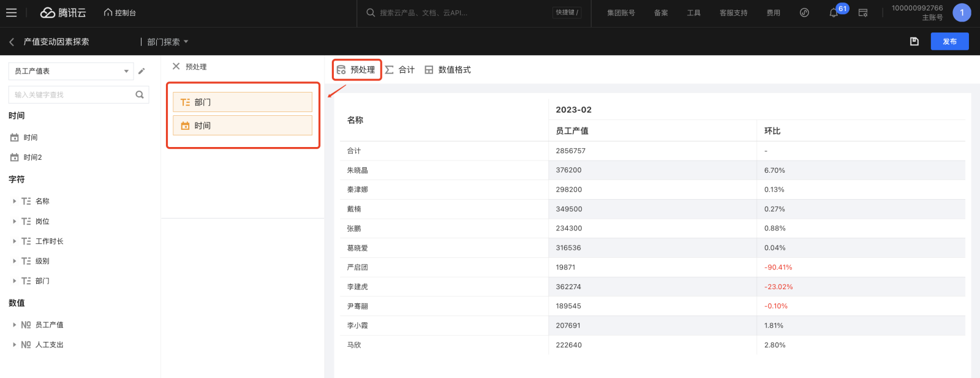Open the 客服支持 menu
The height and width of the screenshot is (378, 980).
(733, 12)
